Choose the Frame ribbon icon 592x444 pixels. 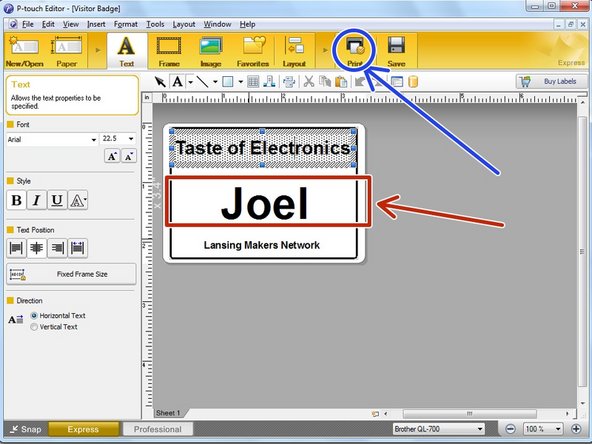point(169,51)
